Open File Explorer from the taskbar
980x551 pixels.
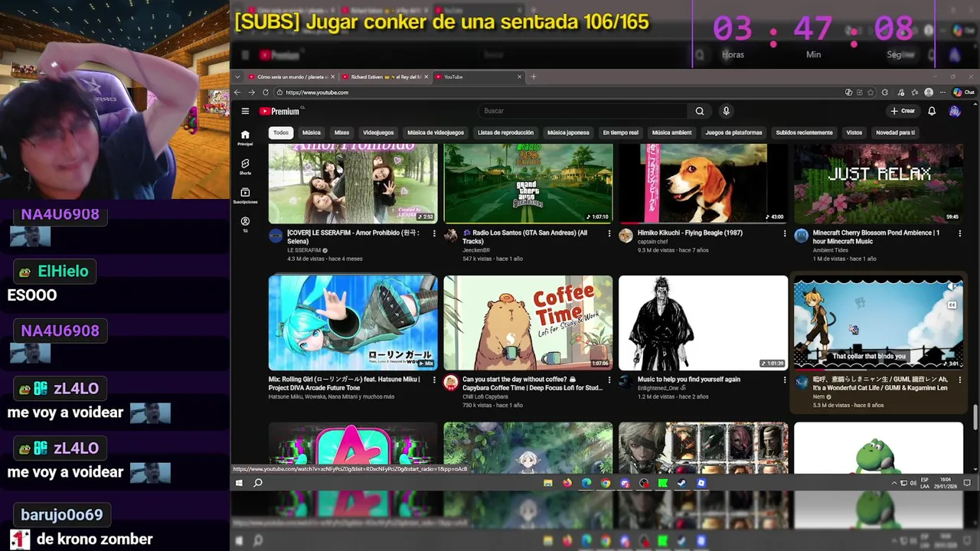pos(547,483)
